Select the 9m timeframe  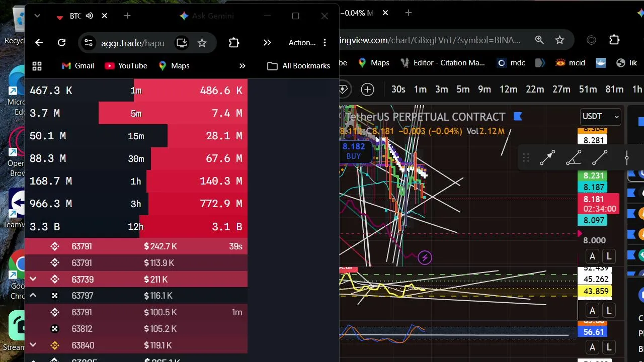[x=485, y=89]
